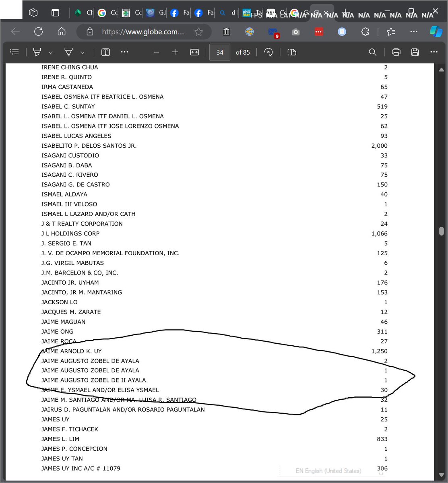Print the PDF document
This screenshot has height=483, width=448.
pos(396,52)
